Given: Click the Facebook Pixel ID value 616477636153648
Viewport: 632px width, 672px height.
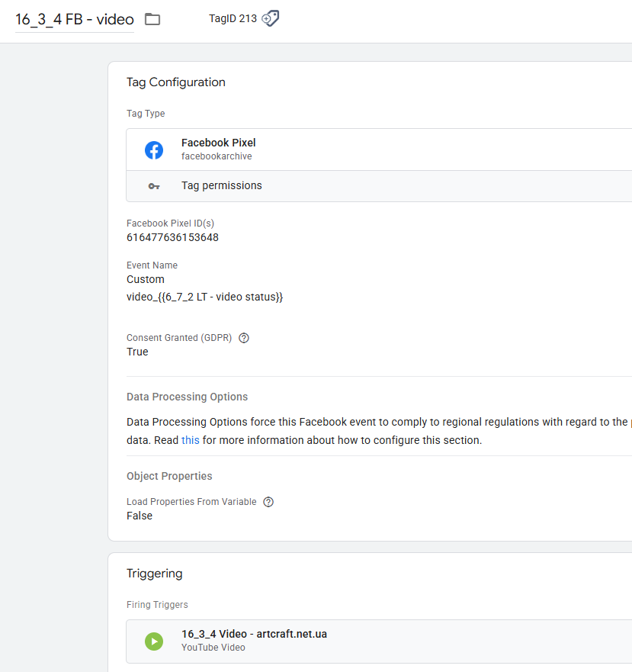Looking at the screenshot, I should click(172, 237).
